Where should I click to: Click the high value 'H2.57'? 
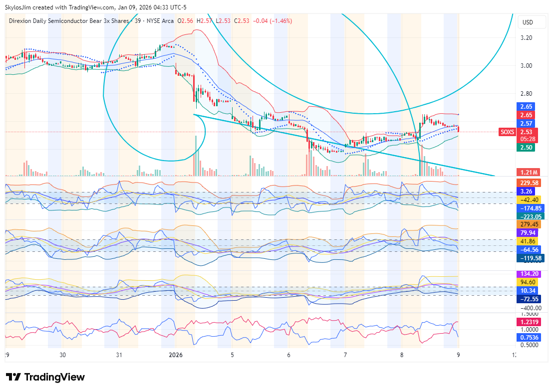coord(204,21)
